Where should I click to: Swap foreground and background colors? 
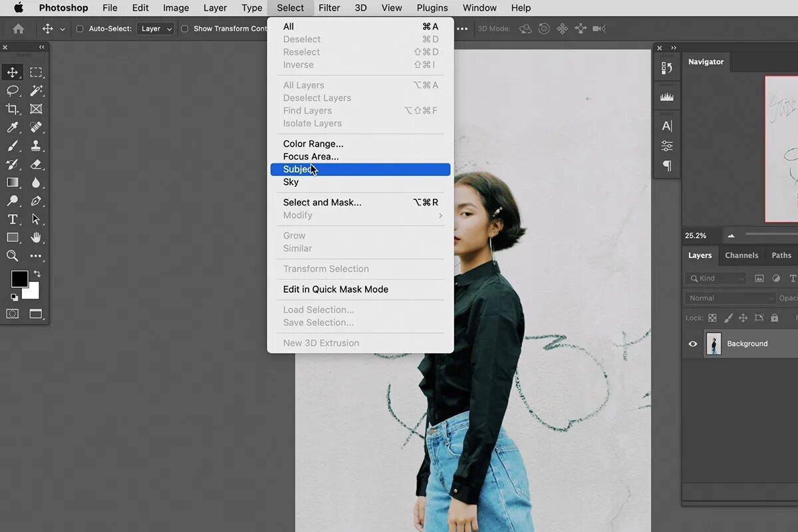37,273
